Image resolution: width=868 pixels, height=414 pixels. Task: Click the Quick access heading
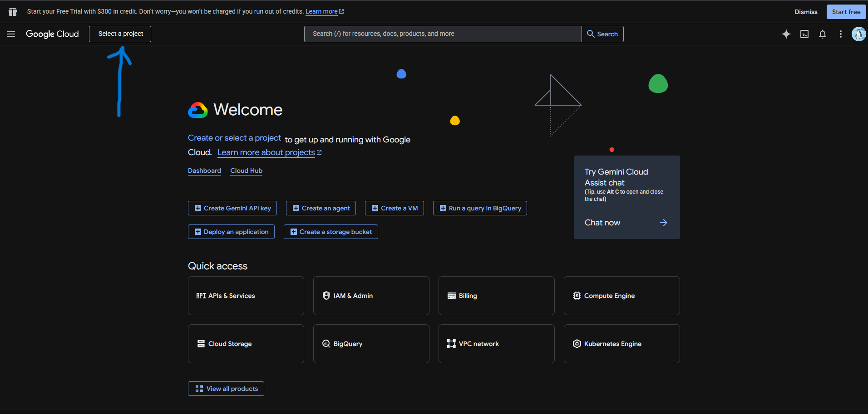click(218, 266)
